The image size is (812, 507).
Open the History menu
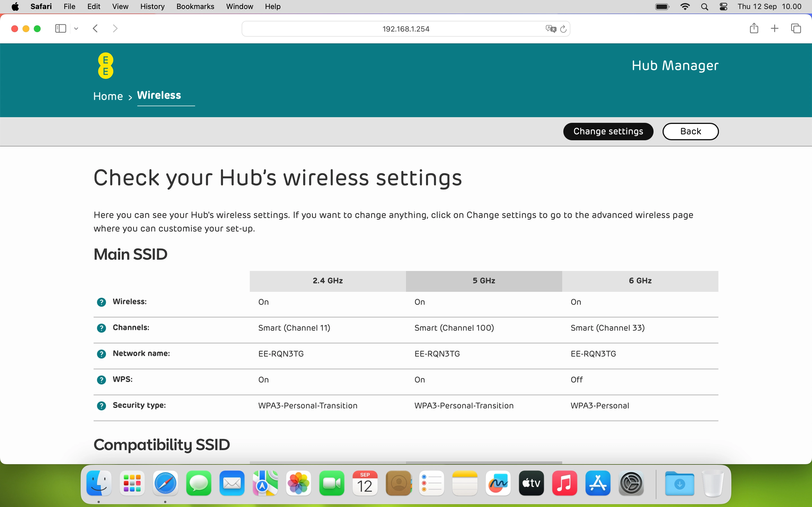152,6
